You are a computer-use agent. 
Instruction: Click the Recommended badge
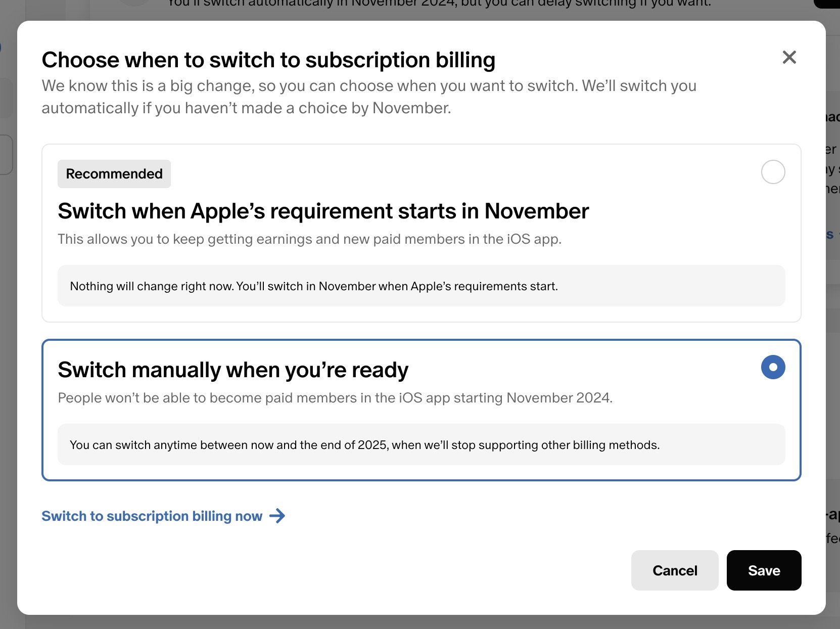click(x=114, y=174)
